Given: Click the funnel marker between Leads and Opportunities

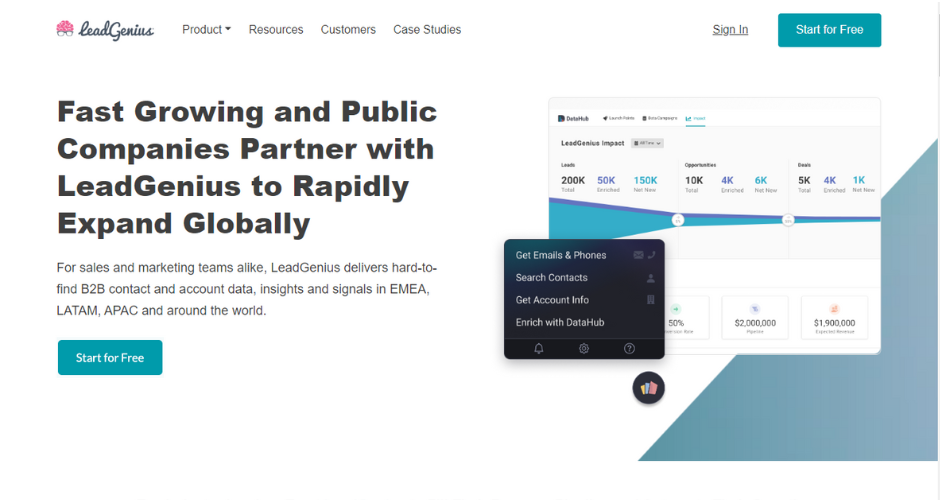Looking at the screenshot, I should coord(678,220).
